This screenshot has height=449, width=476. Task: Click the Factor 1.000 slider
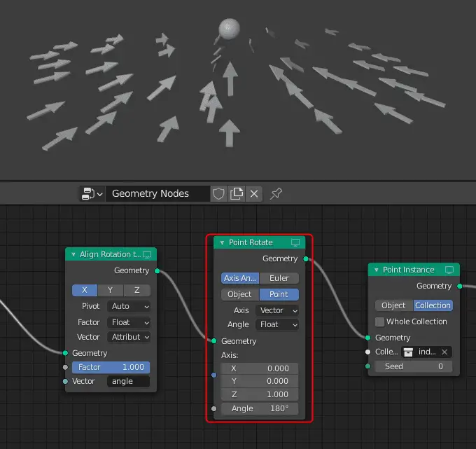(x=111, y=367)
